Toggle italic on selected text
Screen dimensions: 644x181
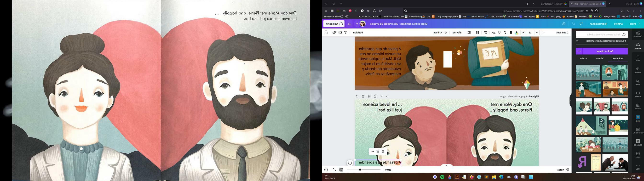pos(505,33)
